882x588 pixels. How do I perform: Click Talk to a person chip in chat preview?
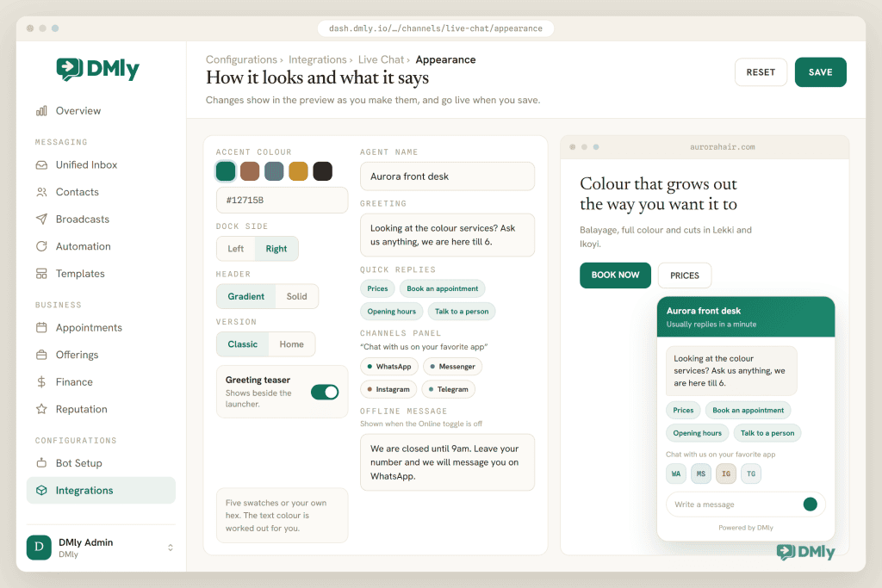(767, 433)
